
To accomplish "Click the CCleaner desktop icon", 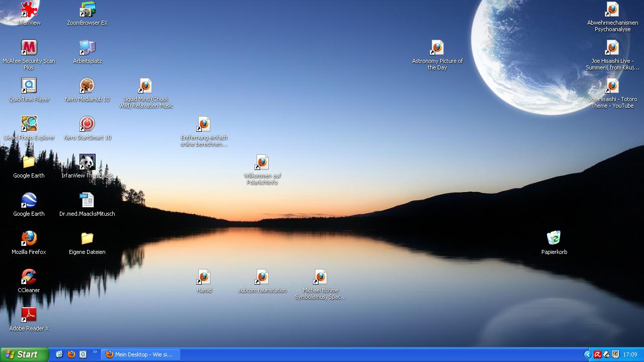I will (x=29, y=278).
